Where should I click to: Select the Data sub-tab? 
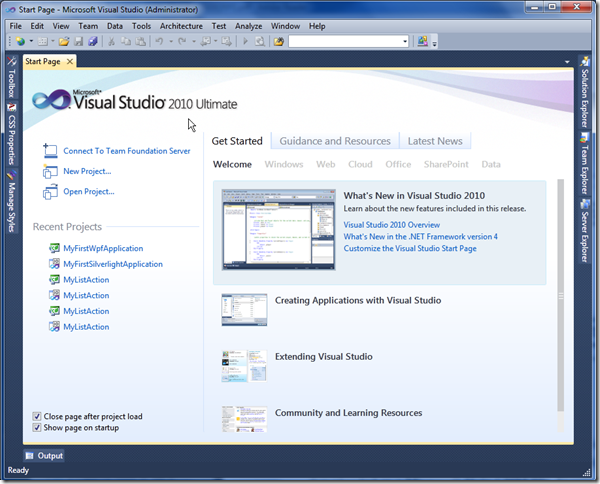click(x=491, y=165)
